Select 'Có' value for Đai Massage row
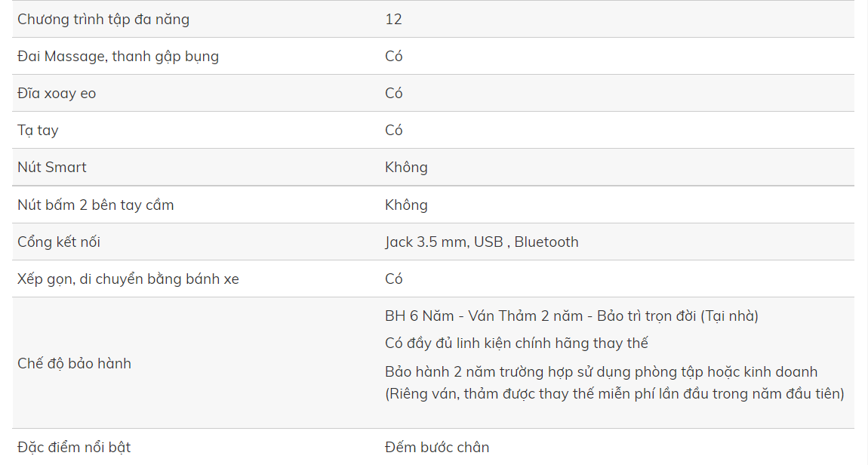 click(393, 57)
